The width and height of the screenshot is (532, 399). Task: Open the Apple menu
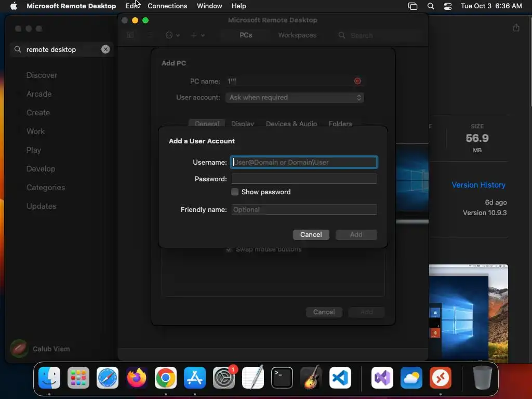point(14,6)
